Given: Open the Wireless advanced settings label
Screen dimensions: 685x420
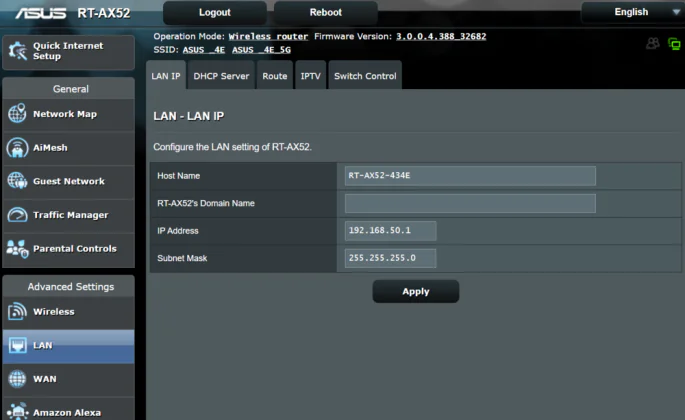Looking at the screenshot, I should 54,312.
